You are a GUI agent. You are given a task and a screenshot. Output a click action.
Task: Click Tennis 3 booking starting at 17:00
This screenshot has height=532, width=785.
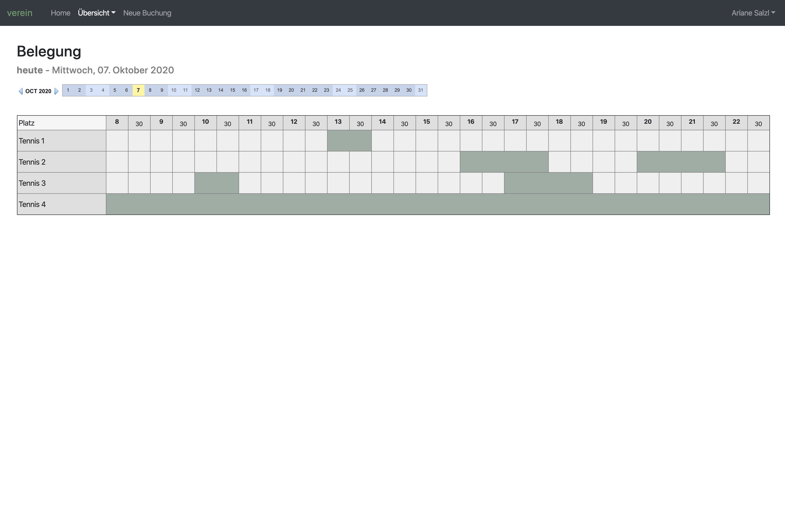click(549, 183)
